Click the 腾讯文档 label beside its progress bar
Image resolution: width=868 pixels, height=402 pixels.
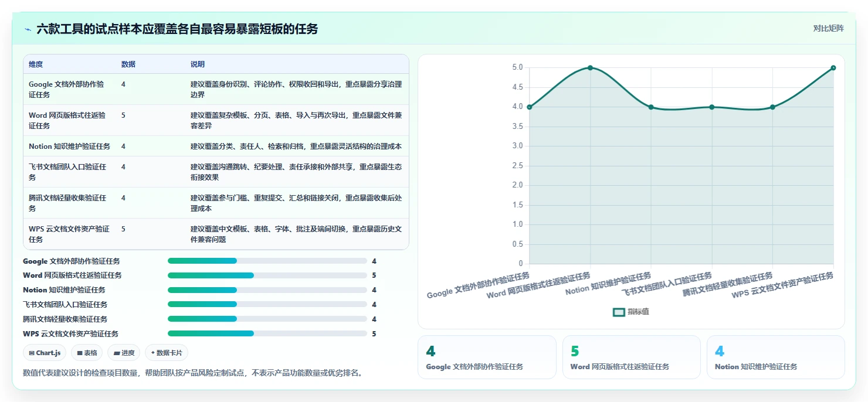(x=65, y=319)
